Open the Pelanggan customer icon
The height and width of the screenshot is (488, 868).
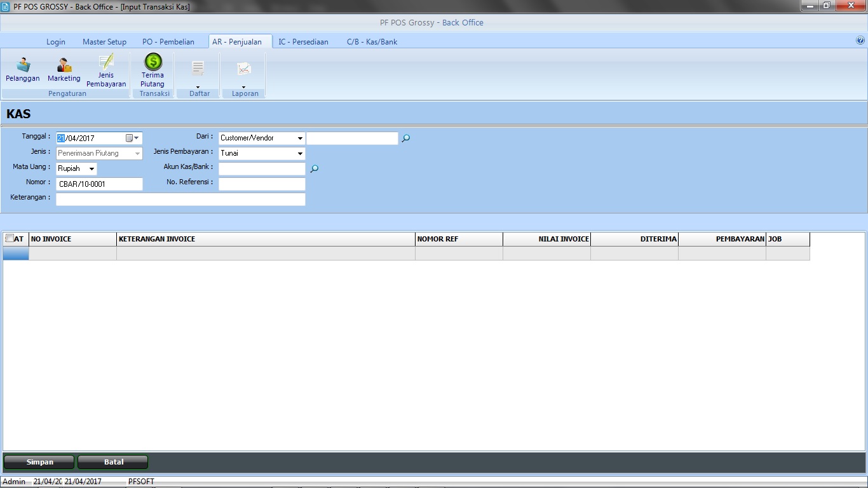tap(23, 65)
